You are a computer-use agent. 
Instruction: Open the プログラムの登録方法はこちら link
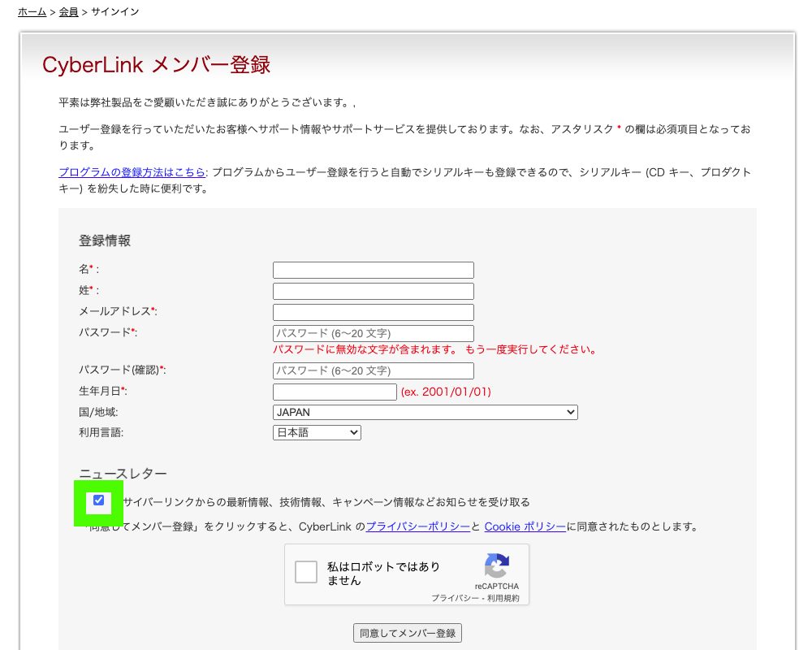tap(132, 172)
